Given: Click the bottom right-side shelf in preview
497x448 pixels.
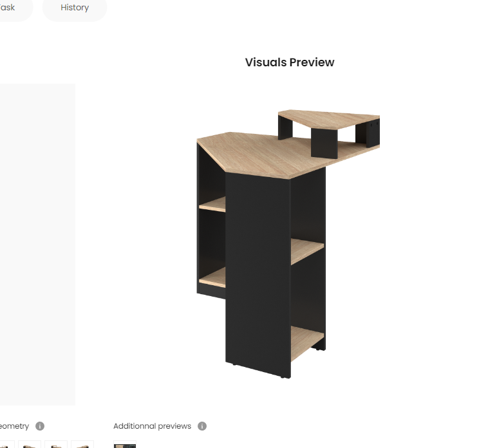Looking at the screenshot, I should tap(307, 343).
